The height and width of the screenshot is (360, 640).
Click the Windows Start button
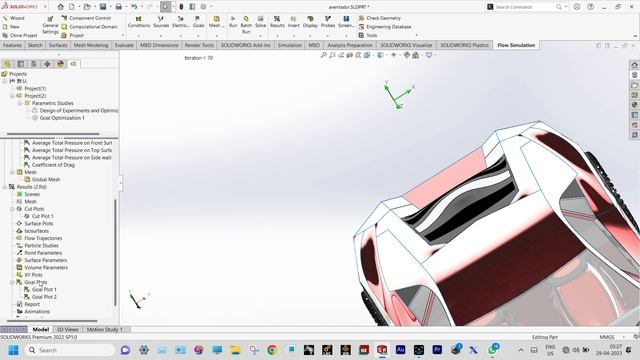coord(13,350)
